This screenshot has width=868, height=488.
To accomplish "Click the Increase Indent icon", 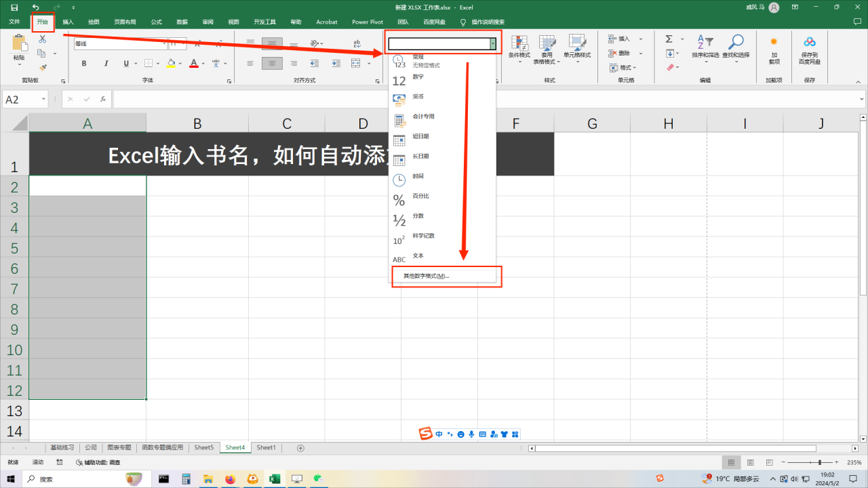I will coord(336,64).
